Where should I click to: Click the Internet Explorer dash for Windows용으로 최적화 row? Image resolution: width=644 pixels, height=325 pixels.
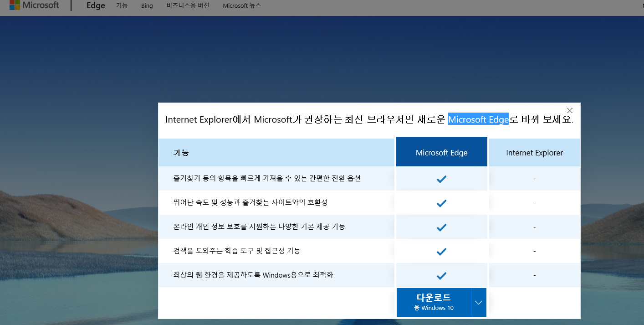point(535,275)
